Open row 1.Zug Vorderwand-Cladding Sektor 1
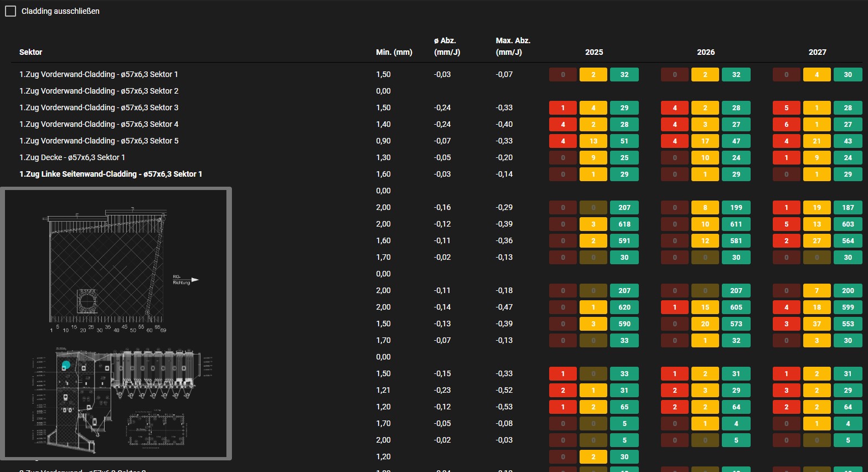 [x=99, y=74]
